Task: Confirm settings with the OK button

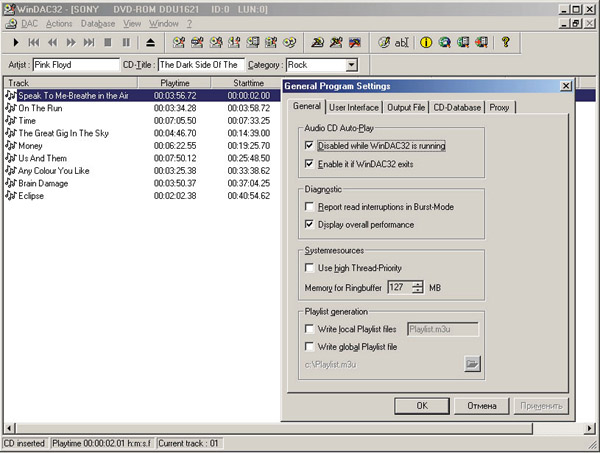Action: [422, 406]
